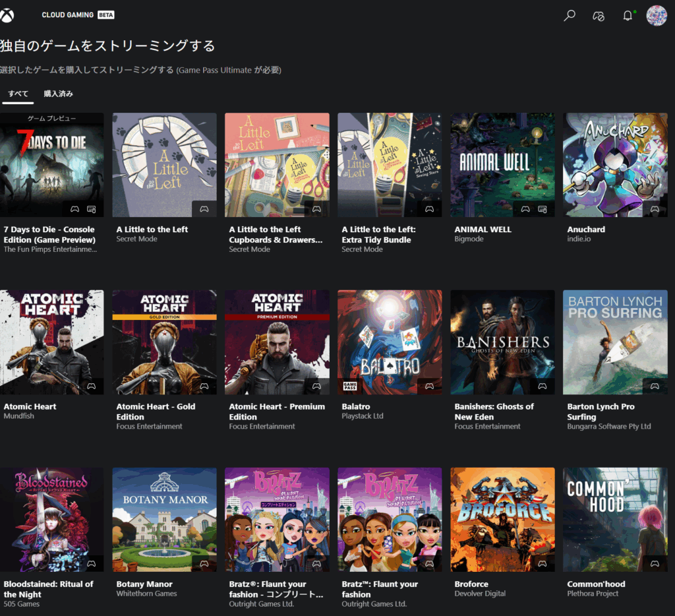Select the Botany Manor cover art
This screenshot has width=675, height=616.
pyautogui.click(x=164, y=520)
